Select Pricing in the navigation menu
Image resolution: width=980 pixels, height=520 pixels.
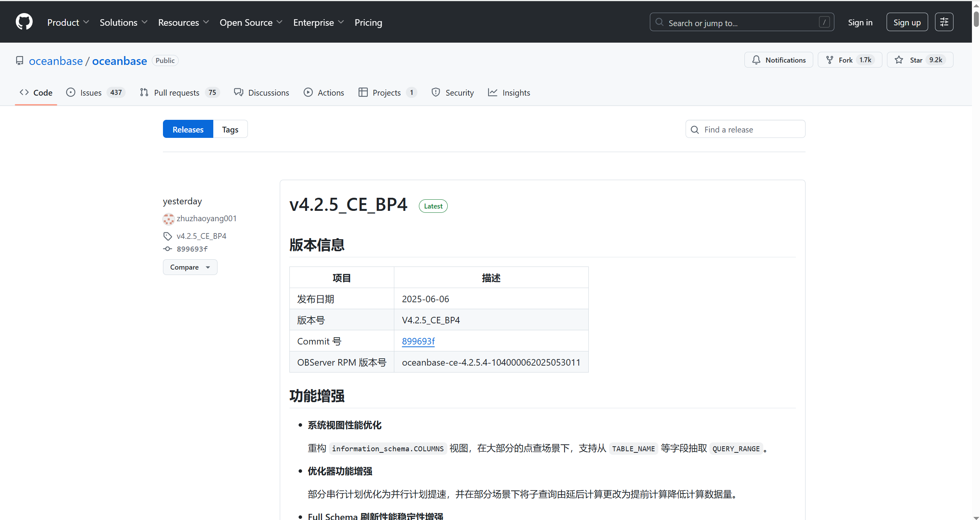368,22
